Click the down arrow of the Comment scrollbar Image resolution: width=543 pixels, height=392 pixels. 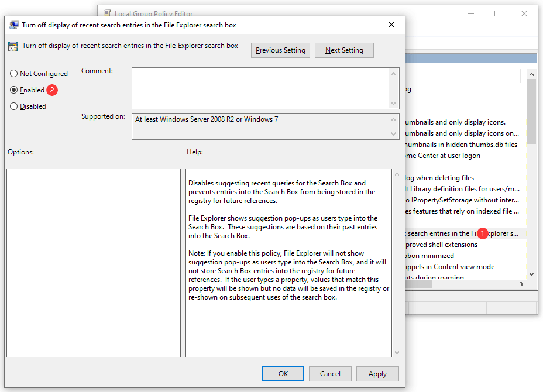(x=394, y=104)
